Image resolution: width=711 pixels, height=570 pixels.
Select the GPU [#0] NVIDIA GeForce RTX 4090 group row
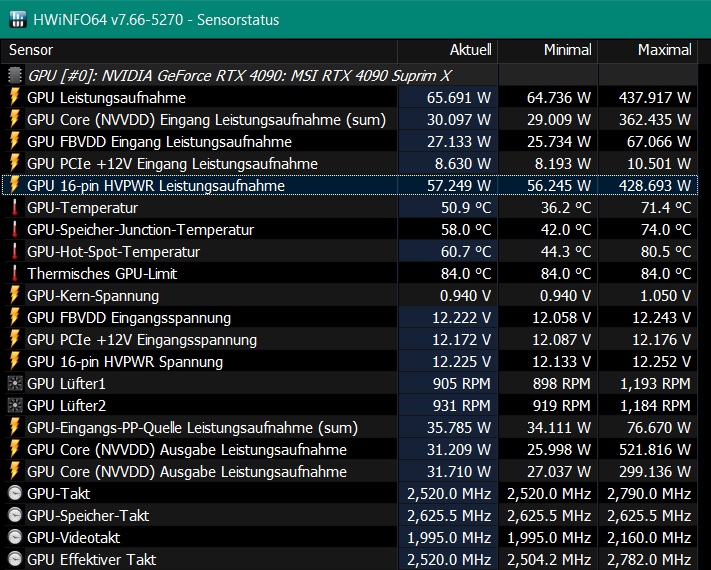pos(240,76)
